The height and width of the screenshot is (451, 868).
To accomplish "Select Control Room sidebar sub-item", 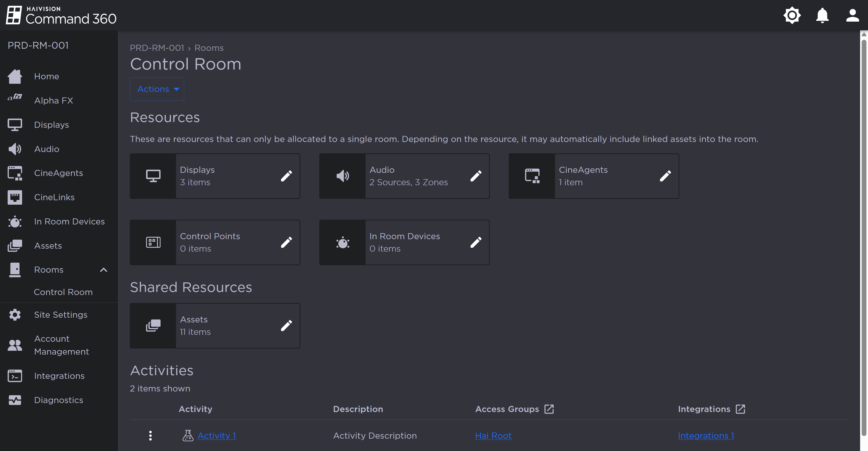I will (x=63, y=292).
